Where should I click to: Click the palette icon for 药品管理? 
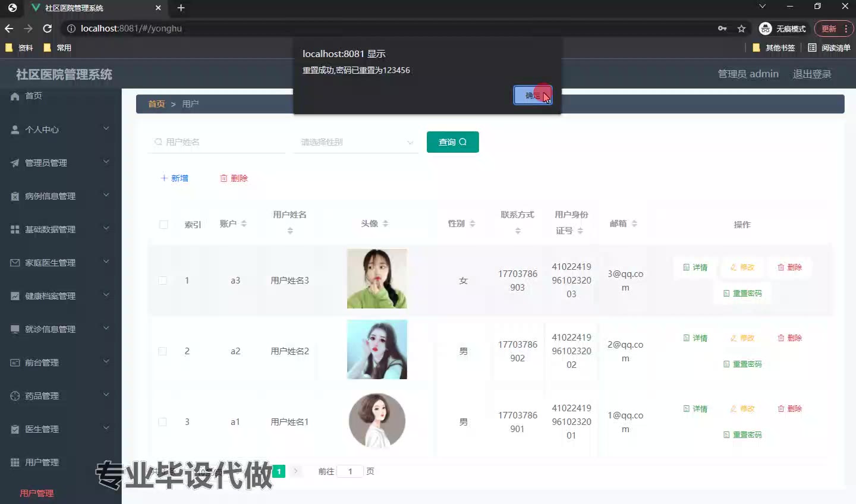pos(15,396)
